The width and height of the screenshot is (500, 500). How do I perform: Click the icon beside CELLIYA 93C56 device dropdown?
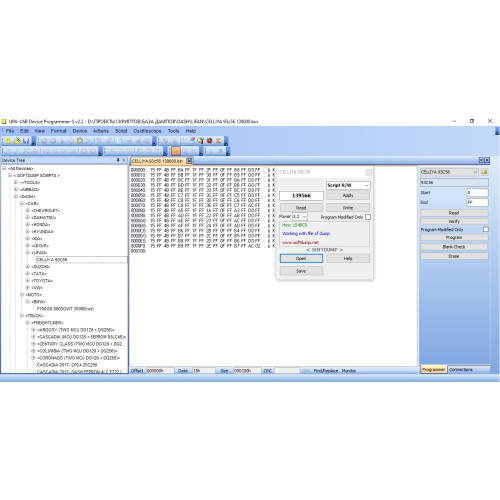[x=484, y=172]
